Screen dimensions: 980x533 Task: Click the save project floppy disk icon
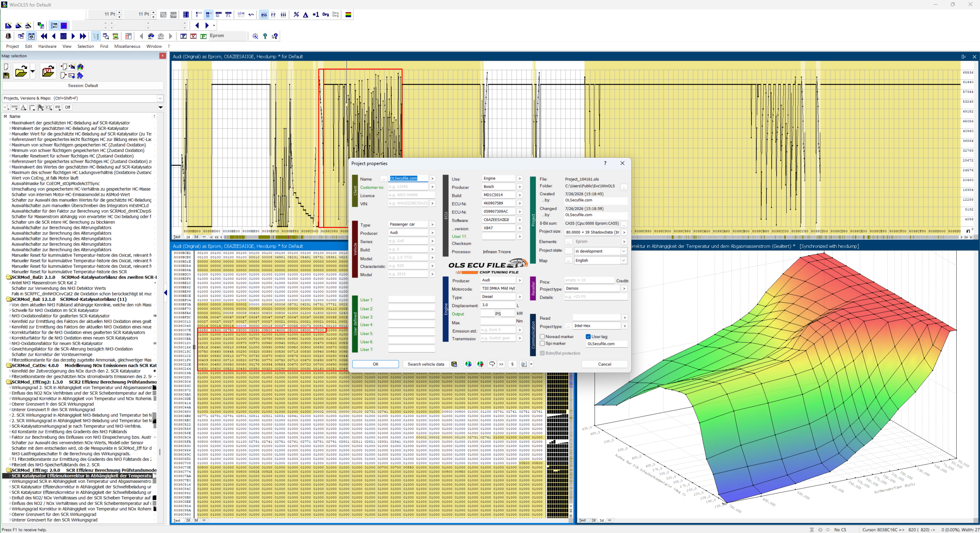6,75
